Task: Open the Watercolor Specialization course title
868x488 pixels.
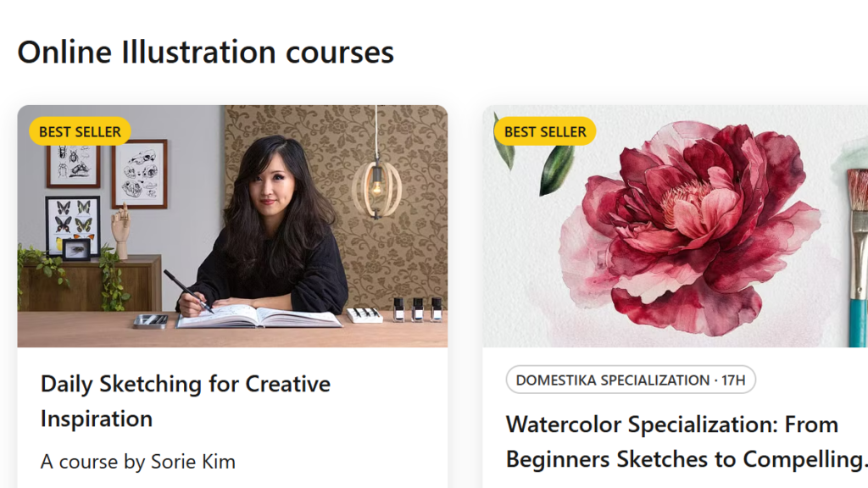Action: pos(671,441)
